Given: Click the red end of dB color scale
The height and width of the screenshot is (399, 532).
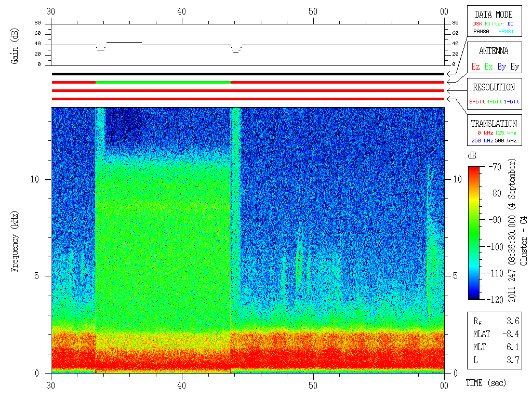Looking at the screenshot, I should [474, 169].
